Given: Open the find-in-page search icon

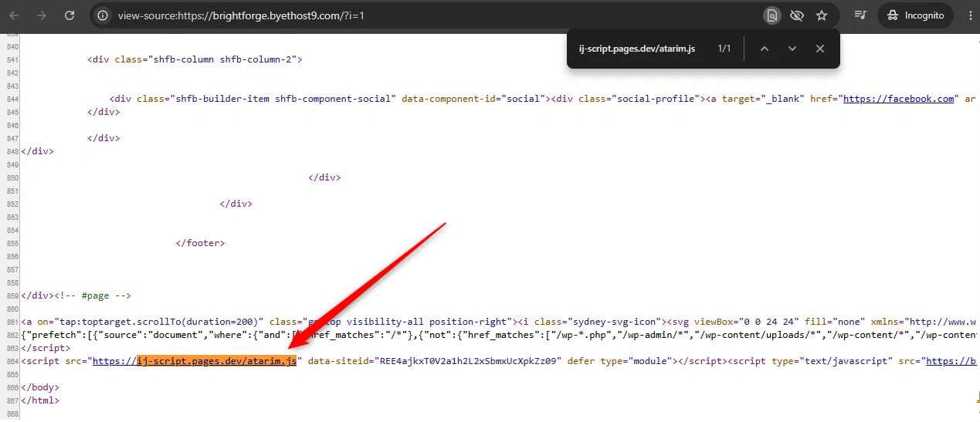Looking at the screenshot, I should tap(771, 15).
